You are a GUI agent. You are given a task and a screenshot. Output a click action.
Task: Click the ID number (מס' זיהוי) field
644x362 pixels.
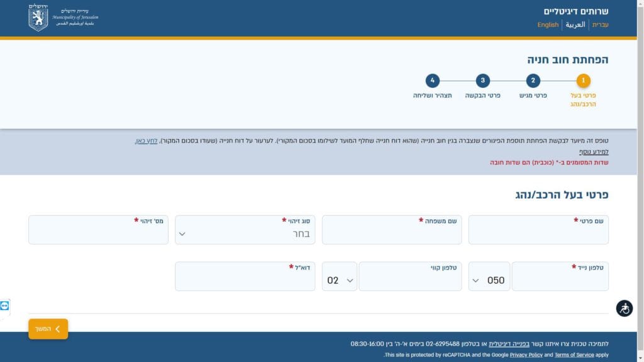click(98, 234)
